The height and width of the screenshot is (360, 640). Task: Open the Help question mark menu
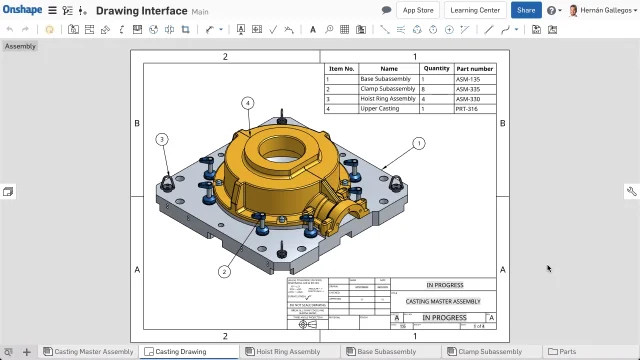pos(554,10)
